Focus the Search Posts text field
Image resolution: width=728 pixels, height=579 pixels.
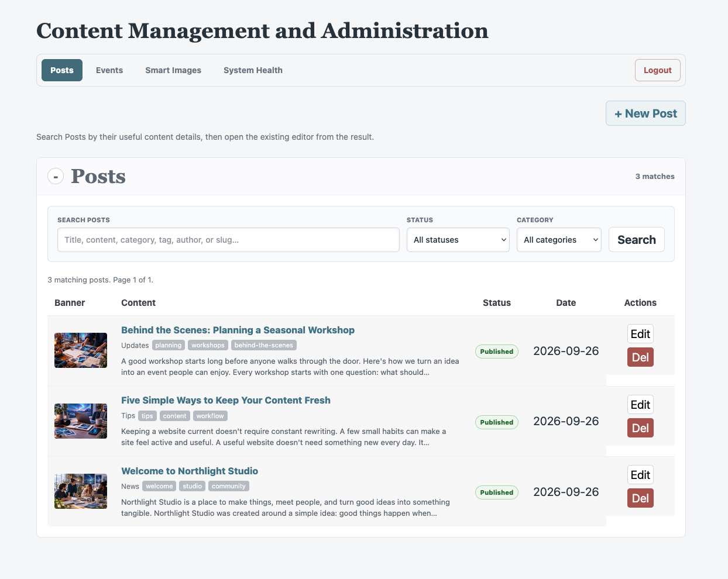point(228,240)
